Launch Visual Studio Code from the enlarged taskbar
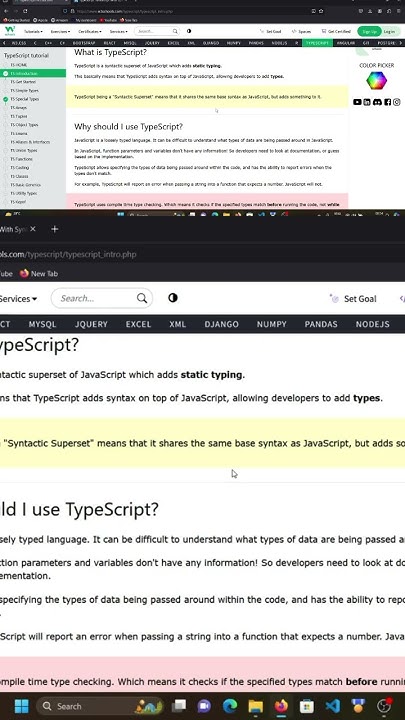This screenshot has width=405, height=720. [332, 706]
